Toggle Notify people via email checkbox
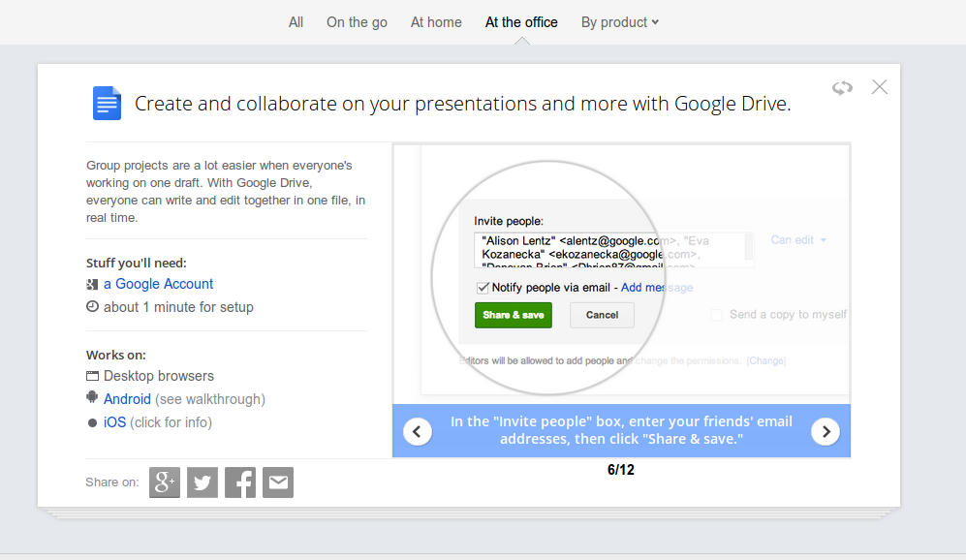 coord(483,288)
